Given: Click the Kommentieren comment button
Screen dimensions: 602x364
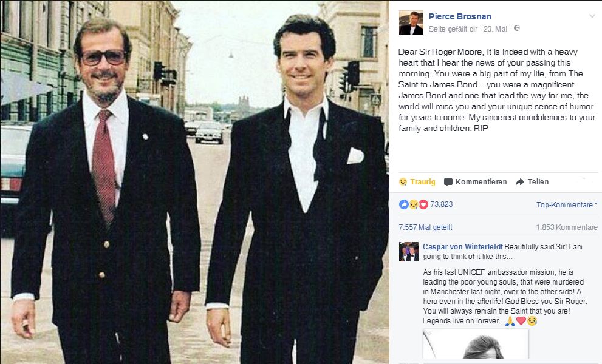Looking at the screenshot, I should pyautogui.click(x=475, y=182).
